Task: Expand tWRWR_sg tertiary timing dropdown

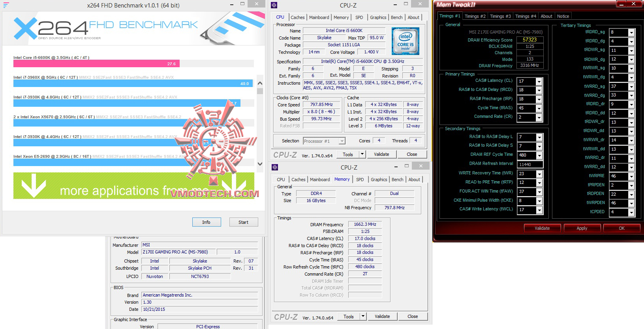Action: [631, 68]
